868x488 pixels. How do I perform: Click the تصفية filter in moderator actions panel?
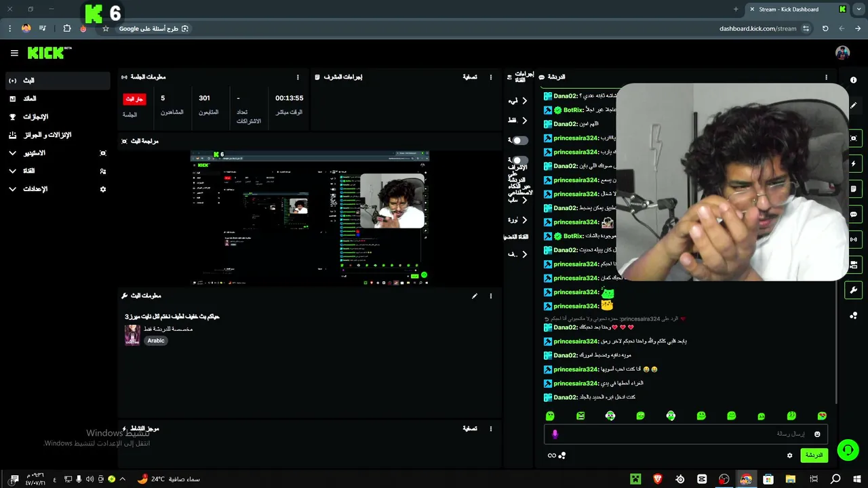click(x=470, y=77)
